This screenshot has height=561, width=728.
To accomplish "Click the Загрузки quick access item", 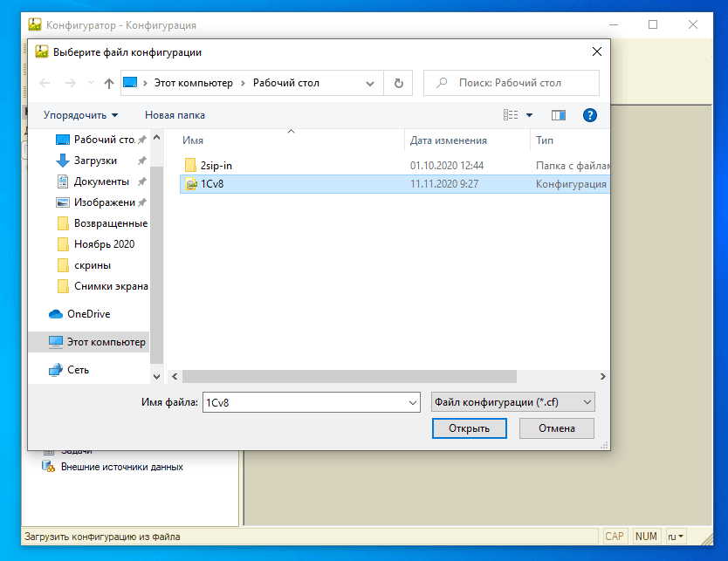I will point(95,161).
